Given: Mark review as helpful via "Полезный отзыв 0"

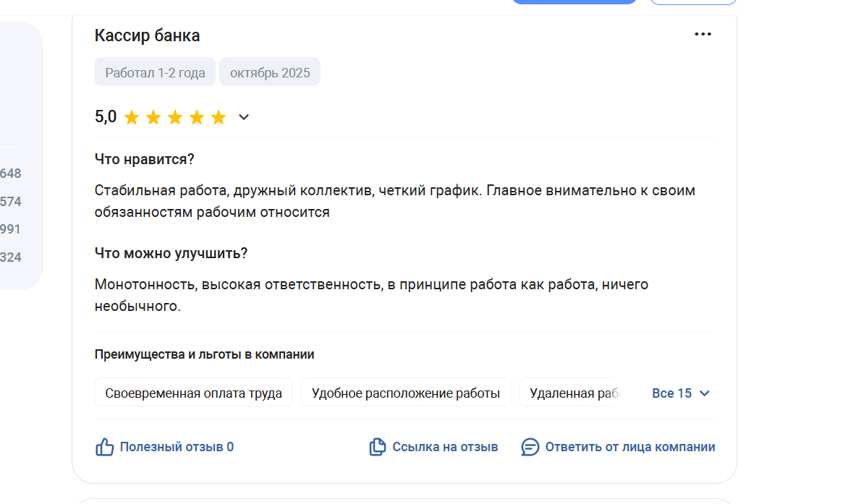Looking at the screenshot, I should point(177,447).
